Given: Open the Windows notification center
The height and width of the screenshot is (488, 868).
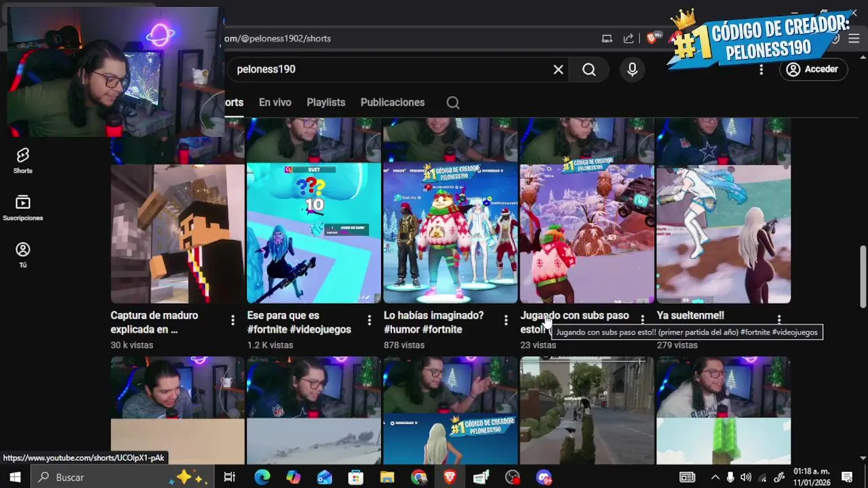Looking at the screenshot, I should tap(846, 477).
